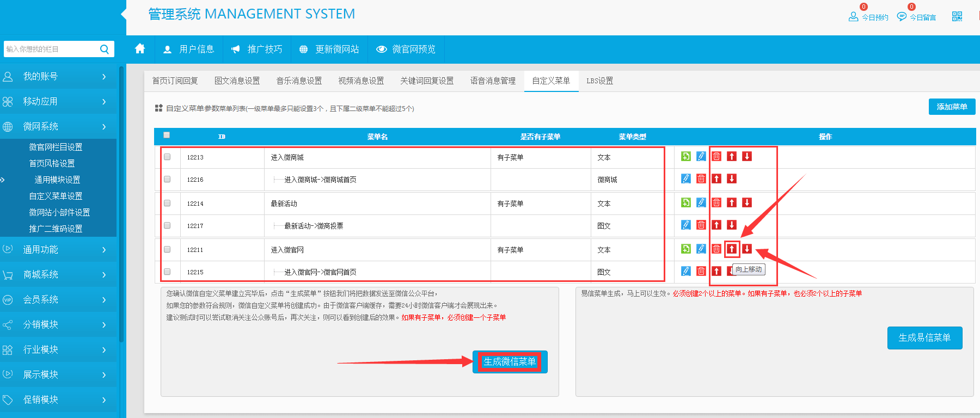
Task: Open 今日留言 messages
Action: click(916, 17)
